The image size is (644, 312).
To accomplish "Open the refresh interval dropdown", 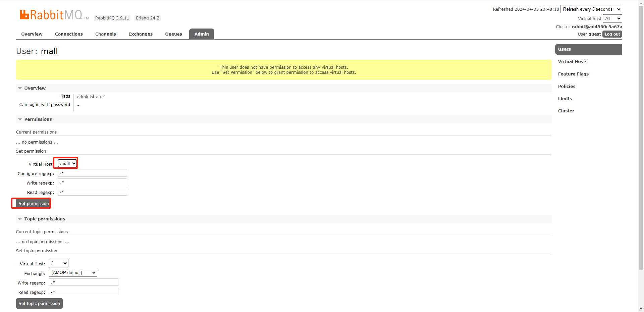I will pos(591,9).
